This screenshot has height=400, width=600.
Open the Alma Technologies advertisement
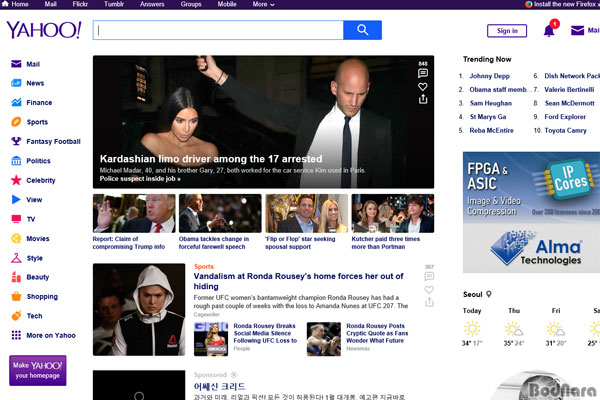click(531, 212)
